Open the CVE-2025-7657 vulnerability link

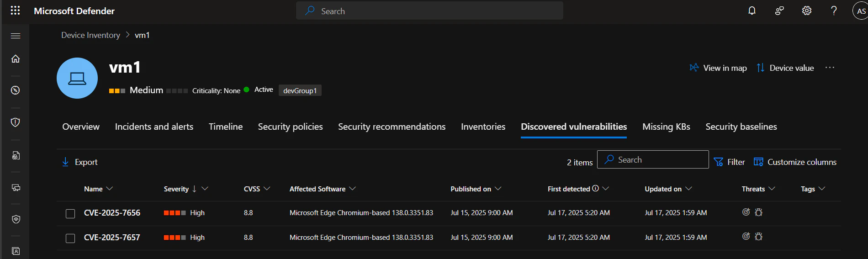click(x=112, y=238)
